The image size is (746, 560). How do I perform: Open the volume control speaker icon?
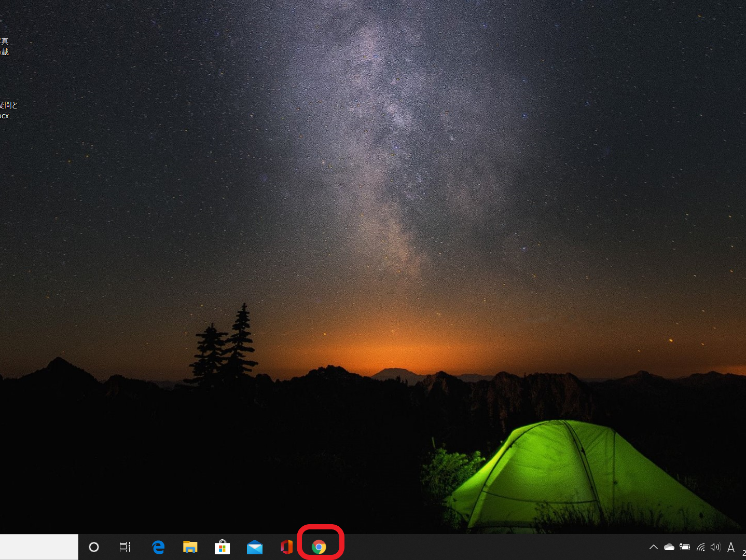[x=715, y=547]
